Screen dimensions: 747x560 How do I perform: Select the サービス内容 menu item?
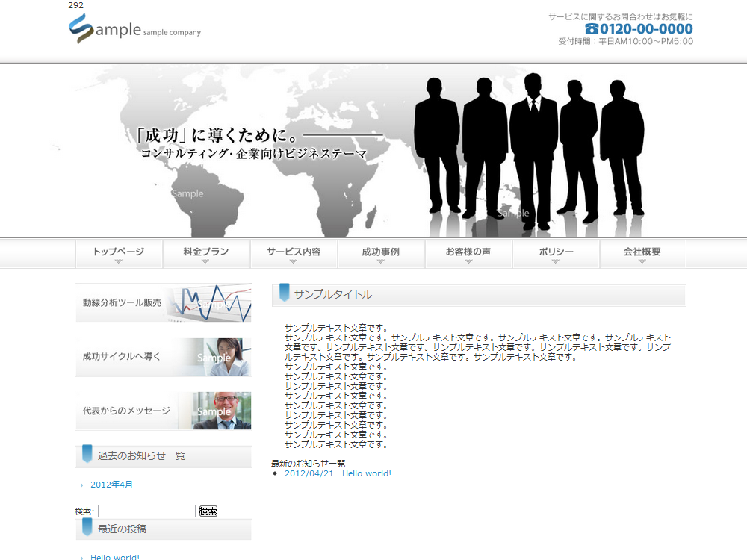(x=294, y=254)
